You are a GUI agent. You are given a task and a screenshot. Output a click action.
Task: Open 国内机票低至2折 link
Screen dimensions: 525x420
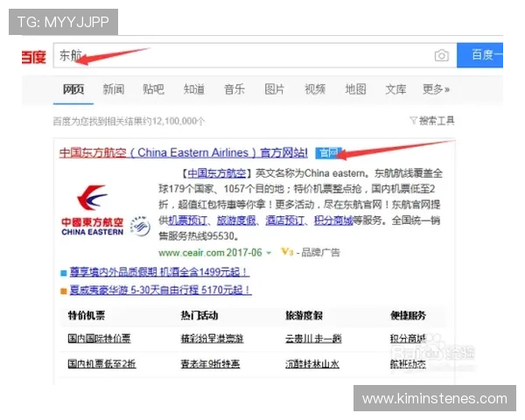pos(101,364)
